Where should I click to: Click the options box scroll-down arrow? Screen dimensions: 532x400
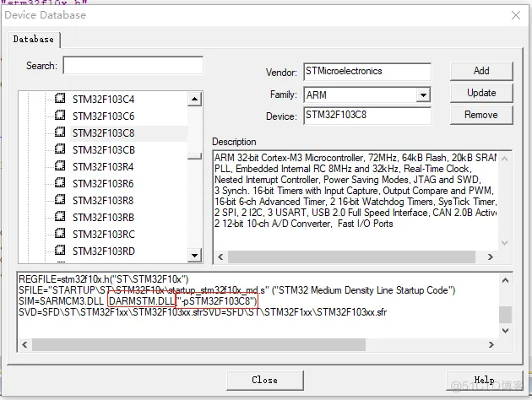pyautogui.click(x=505, y=331)
